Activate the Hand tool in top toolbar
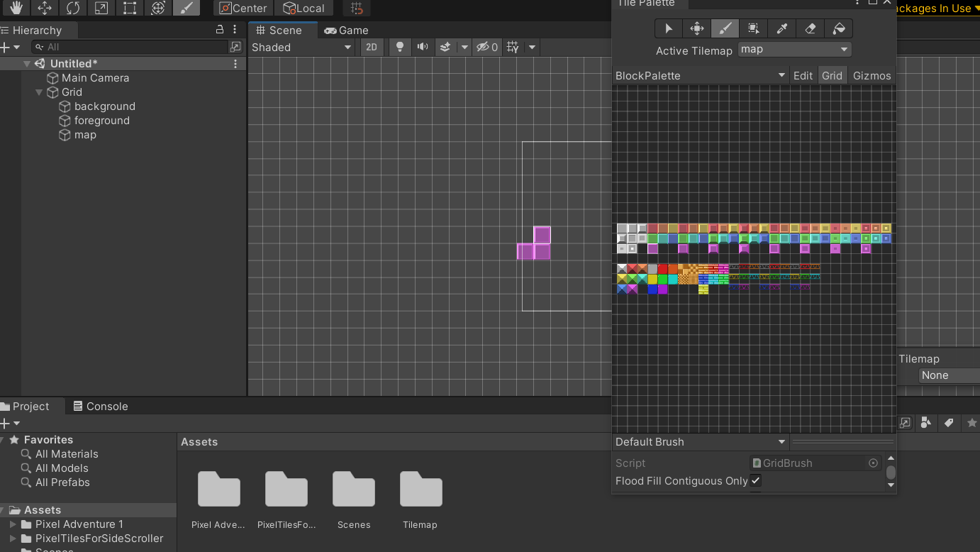The image size is (980, 552). pos(16,9)
